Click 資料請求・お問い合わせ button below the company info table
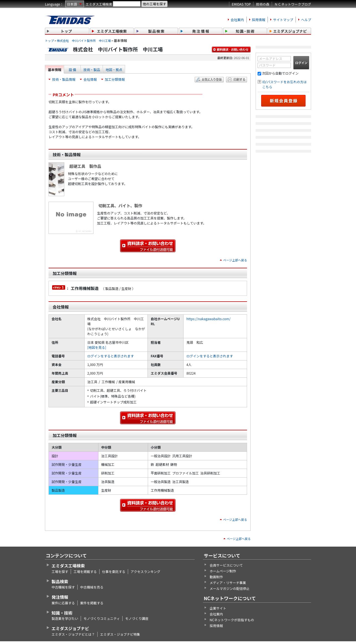The width and height of the screenshot is (356, 644). point(148,418)
